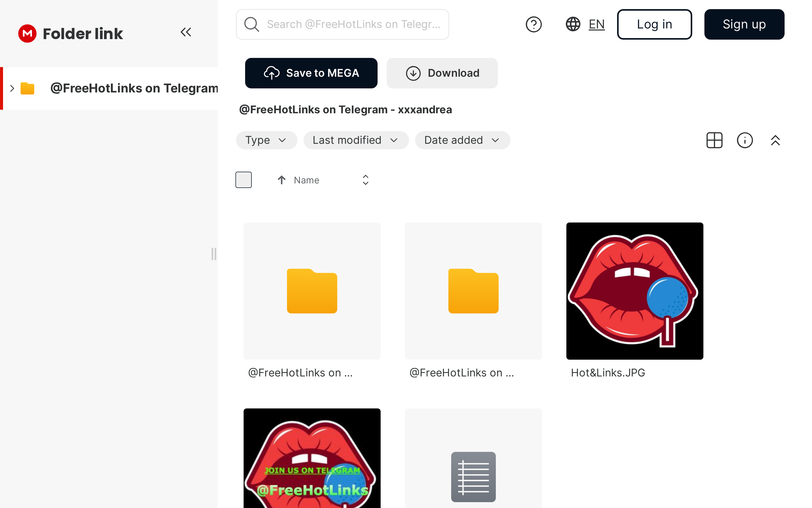Expand the @FreeHotLinks tree chevron
This screenshot has width=812, height=508.
tap(12, 88)
